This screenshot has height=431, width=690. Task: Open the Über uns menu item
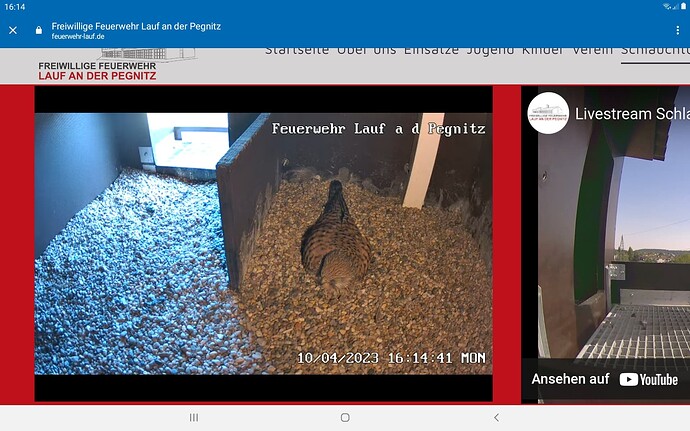[x=367, y=50]
